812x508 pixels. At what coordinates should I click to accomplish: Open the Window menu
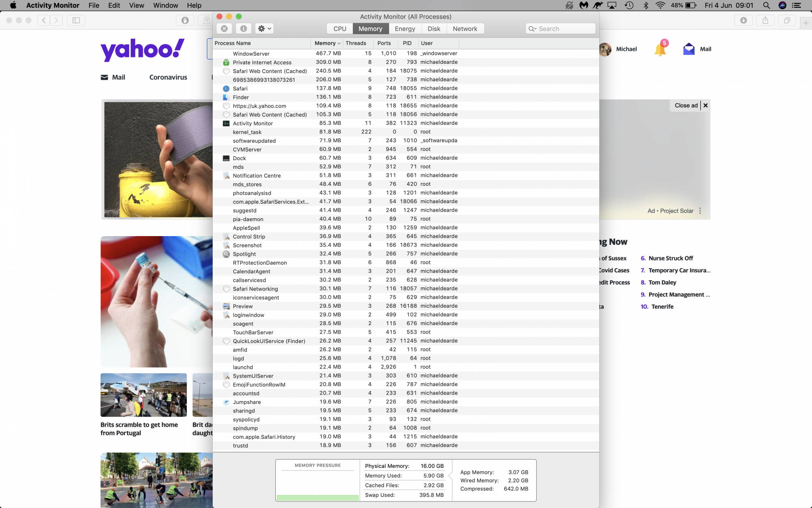165,5
